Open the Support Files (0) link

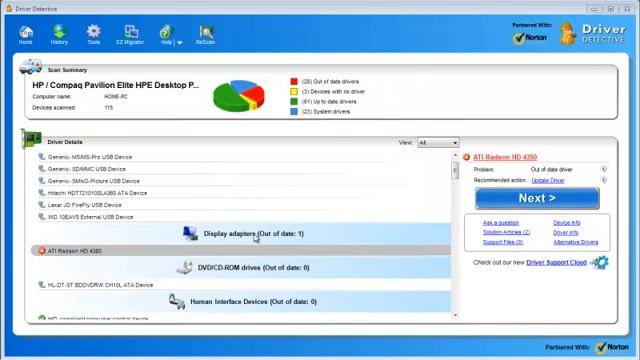[503, 242]
